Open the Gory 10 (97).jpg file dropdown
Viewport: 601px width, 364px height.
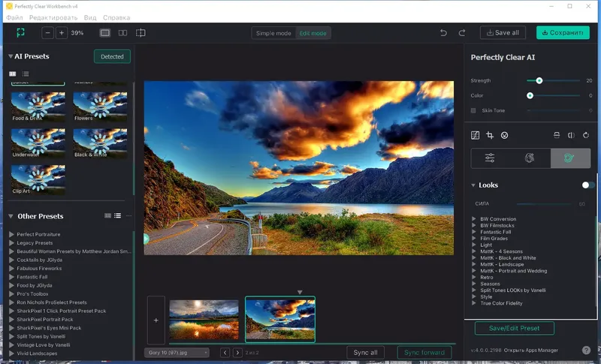pos(178,352)
